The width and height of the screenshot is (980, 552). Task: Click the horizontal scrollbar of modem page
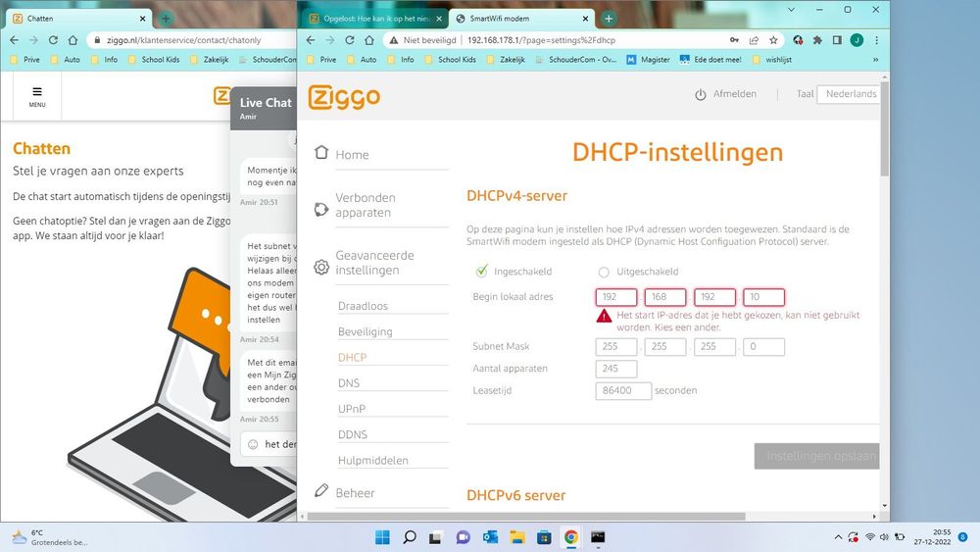pos(526,517)
